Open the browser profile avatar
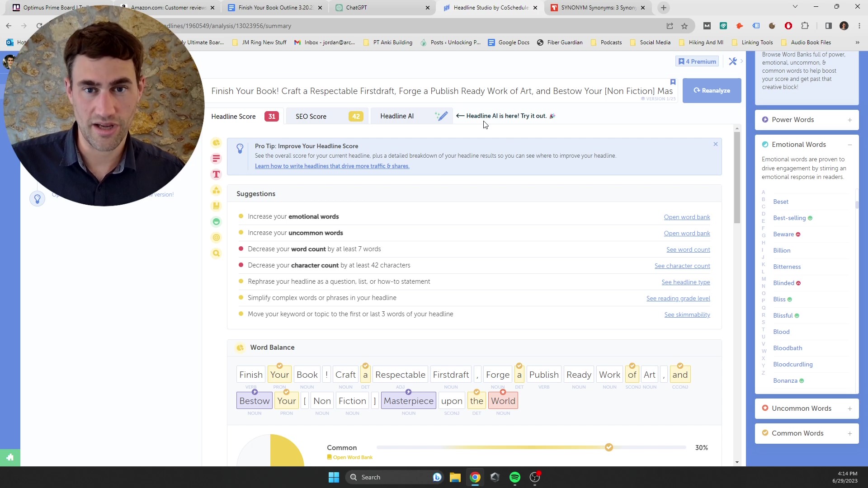The image size is (868, 488). pyautogui.click(x=844, y=26)
